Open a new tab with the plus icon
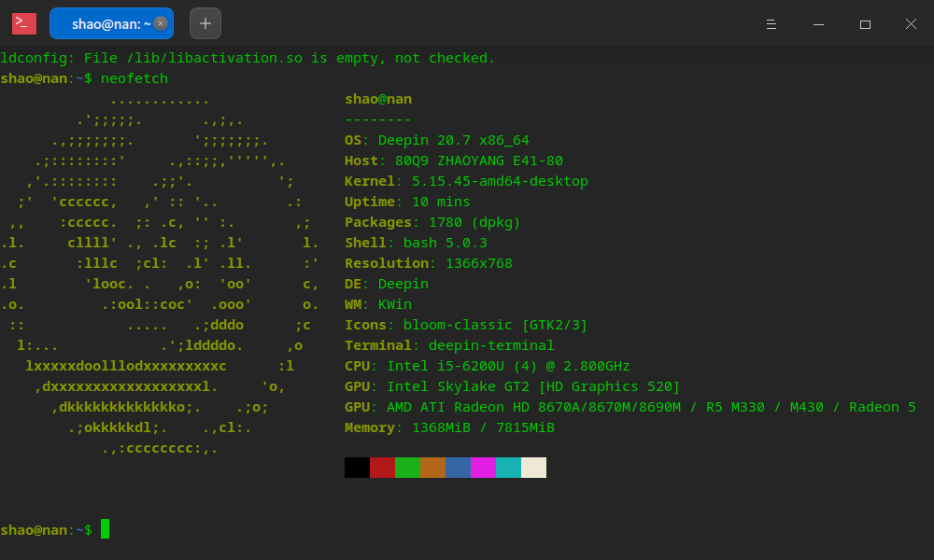The height and width of the screenshot is (560, 934). (x=205, y=23)
